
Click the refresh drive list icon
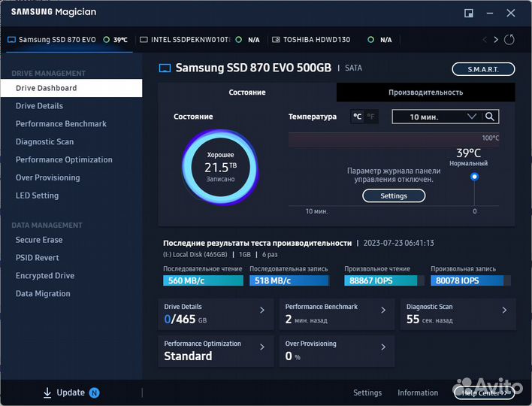509,40
